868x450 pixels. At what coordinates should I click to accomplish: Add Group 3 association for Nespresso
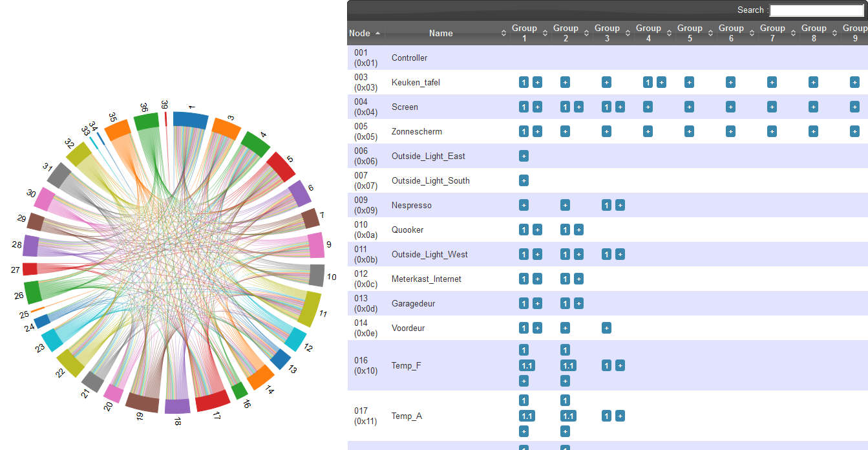point(620,205)
